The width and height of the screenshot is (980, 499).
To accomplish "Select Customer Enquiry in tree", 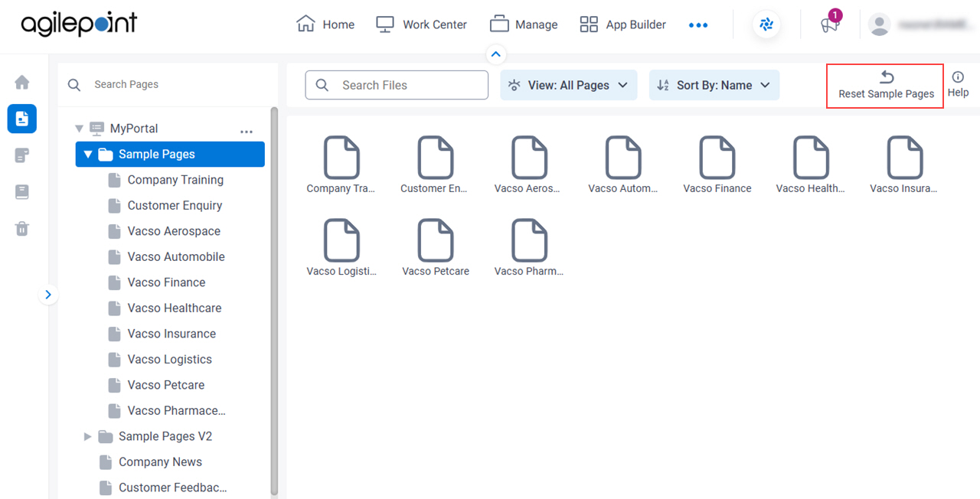I will pyautogui.click(x=175, y=205).
